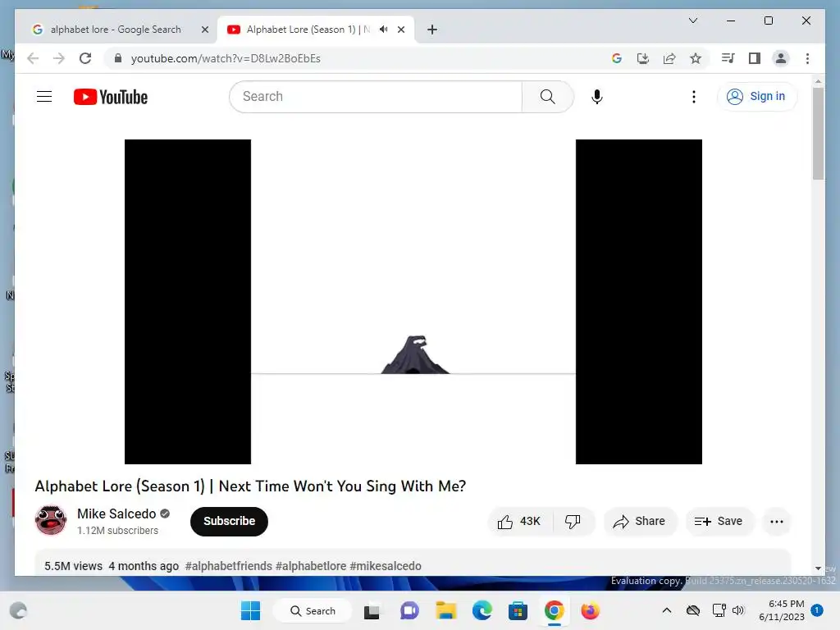Save the video to a playlist
The width and height of the screenshot is (840, 630).
coord(719,521)
